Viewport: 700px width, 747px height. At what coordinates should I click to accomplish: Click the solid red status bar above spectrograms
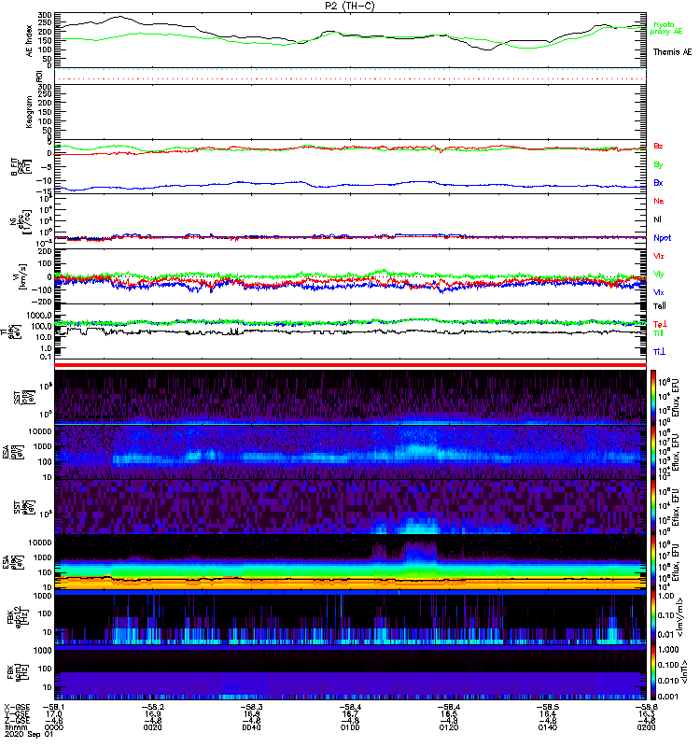[350, 365]
